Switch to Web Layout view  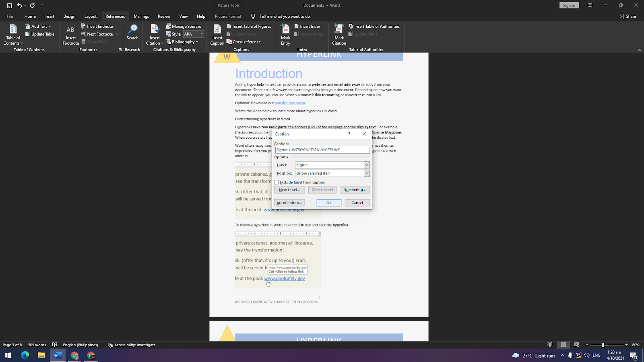(577, 345)
